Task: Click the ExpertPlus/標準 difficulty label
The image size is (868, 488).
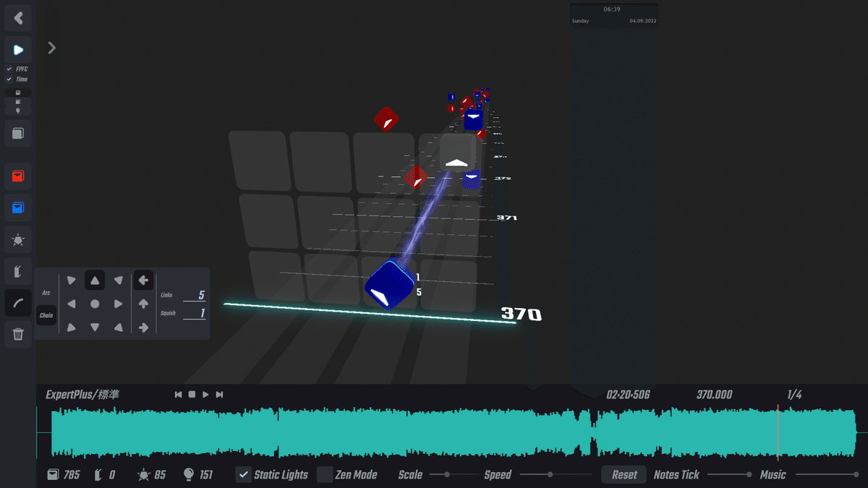Action: (x=82, y=395)
